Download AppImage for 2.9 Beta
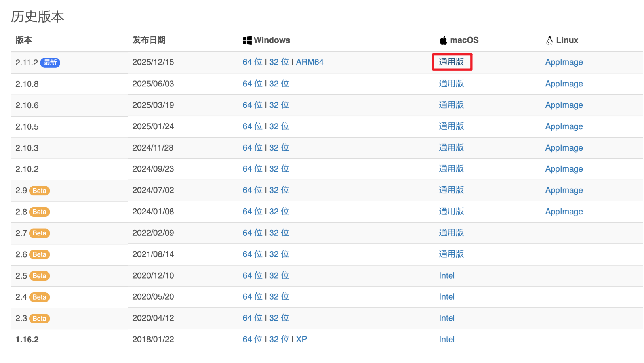The width and height of the screenshot is (644, 363). tap(564, 191)
